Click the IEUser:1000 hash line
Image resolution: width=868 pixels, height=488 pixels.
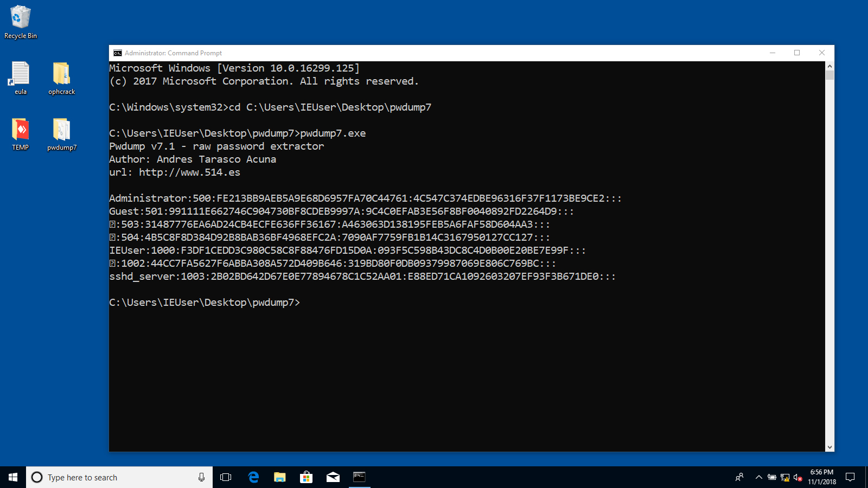click(347, 251)
